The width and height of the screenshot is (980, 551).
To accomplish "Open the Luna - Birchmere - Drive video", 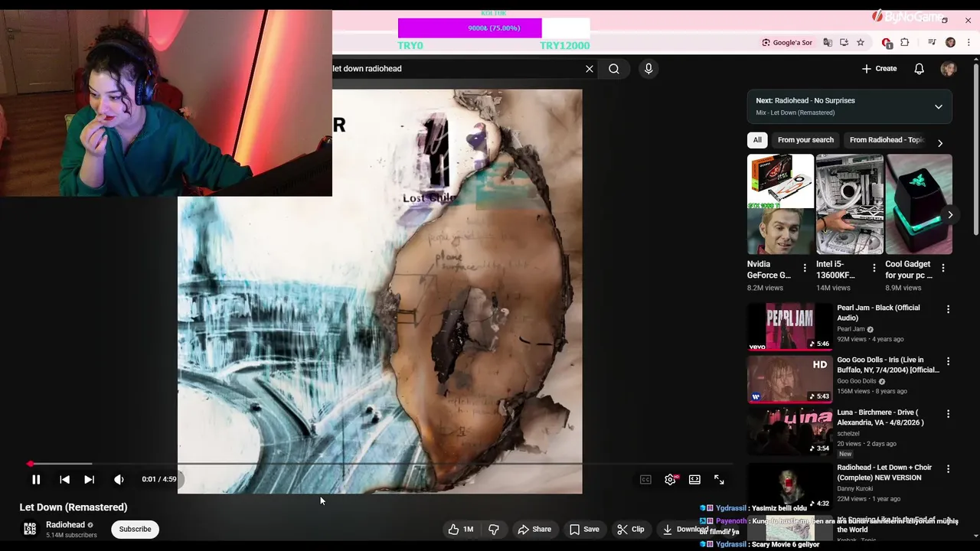I will (x=790, y=431).
